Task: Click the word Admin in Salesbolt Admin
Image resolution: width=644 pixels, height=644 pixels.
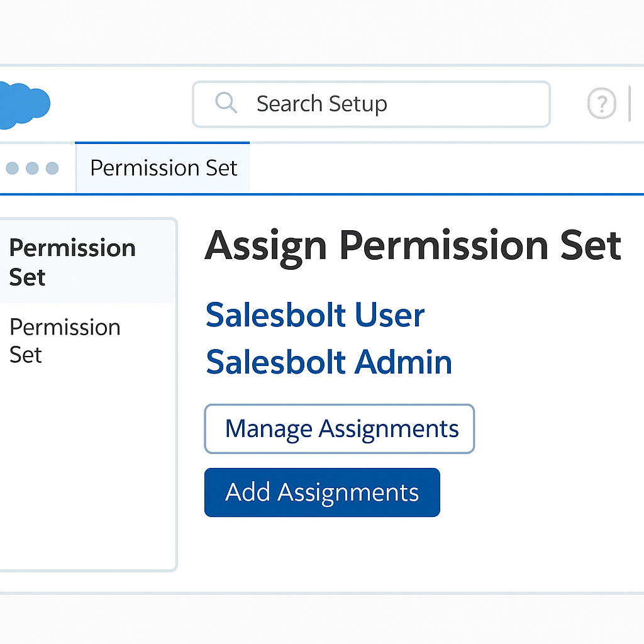Action: [403, 362]
